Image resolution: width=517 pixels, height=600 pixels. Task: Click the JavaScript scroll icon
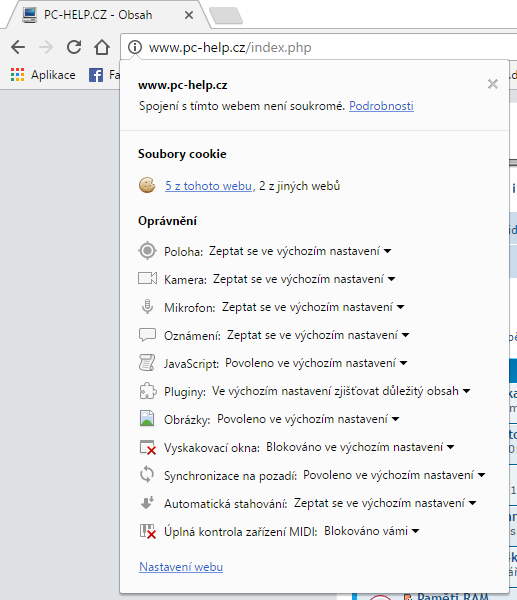coord(147,362)
